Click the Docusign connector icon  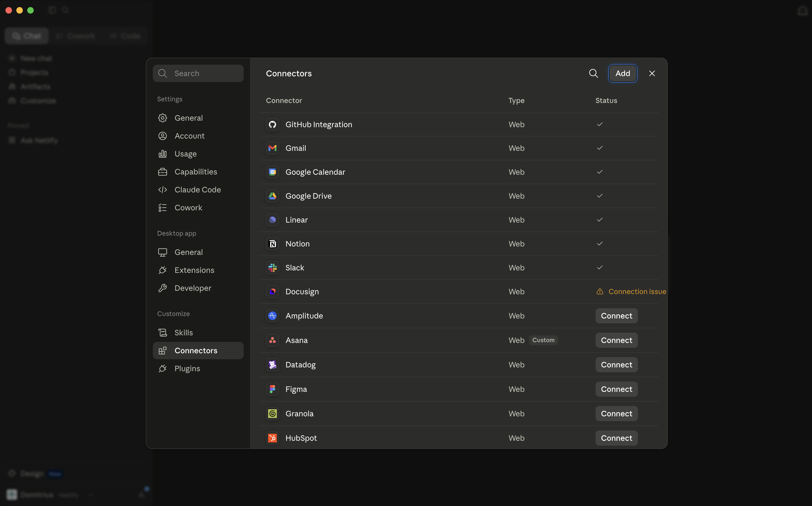click(272, 292)
